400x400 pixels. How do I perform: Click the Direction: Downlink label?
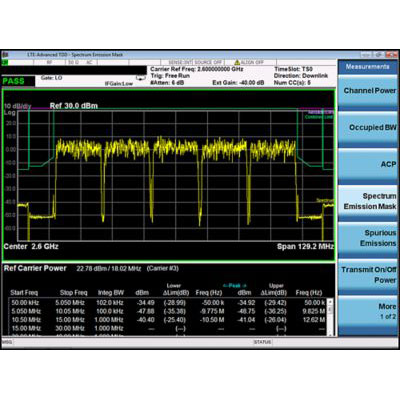301,76
